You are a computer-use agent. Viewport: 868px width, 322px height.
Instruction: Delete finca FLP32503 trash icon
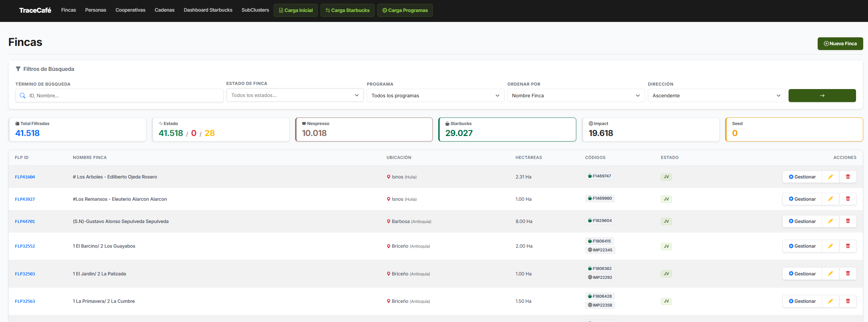click(x=848, y=274)
